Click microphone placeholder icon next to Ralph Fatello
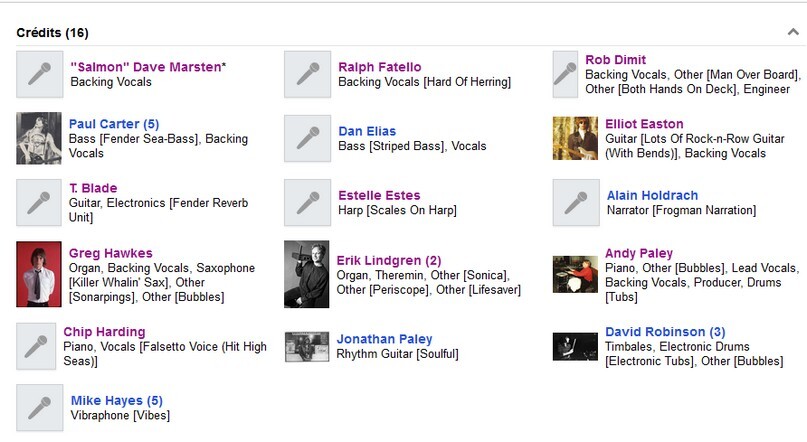Viewport: 807px width, 442px height. click(308, 74)
